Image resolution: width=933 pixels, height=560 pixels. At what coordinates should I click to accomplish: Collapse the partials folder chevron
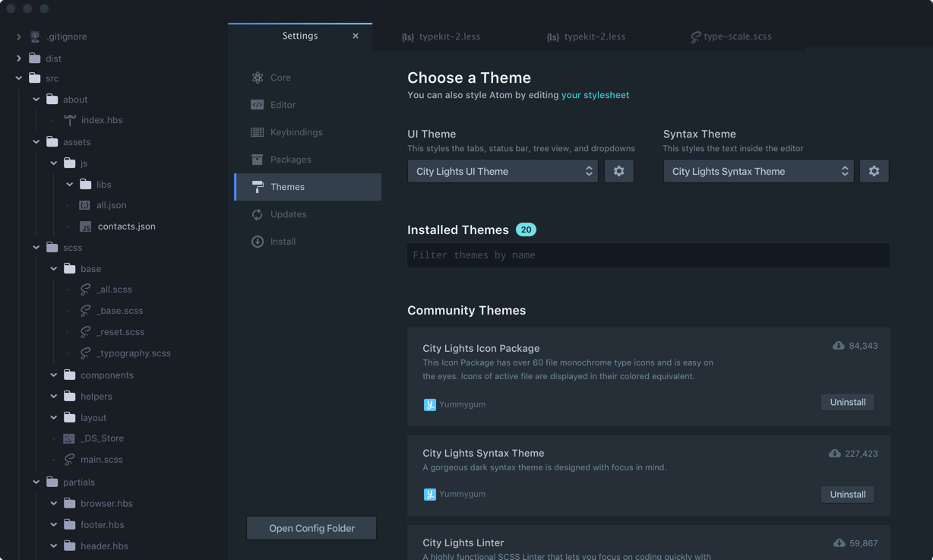pyautogui.click(x=36, y=482)
